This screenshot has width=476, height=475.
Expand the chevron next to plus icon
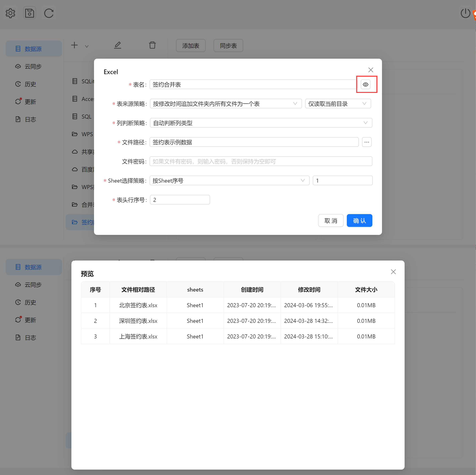coord(87,46)
